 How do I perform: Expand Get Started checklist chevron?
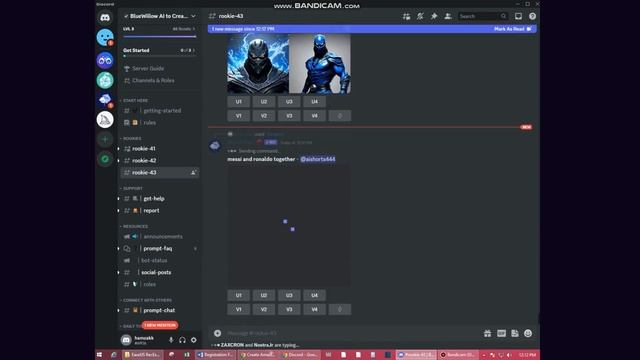point(193,50)
